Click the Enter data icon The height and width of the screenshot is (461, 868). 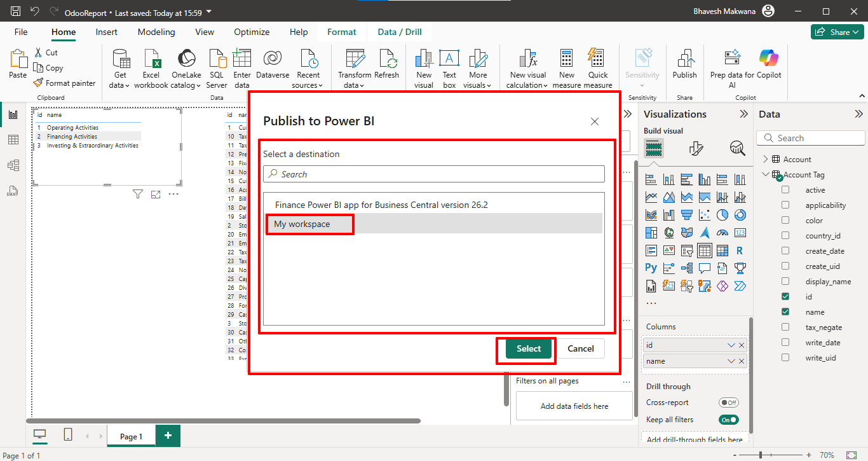(x=242, y=59)
